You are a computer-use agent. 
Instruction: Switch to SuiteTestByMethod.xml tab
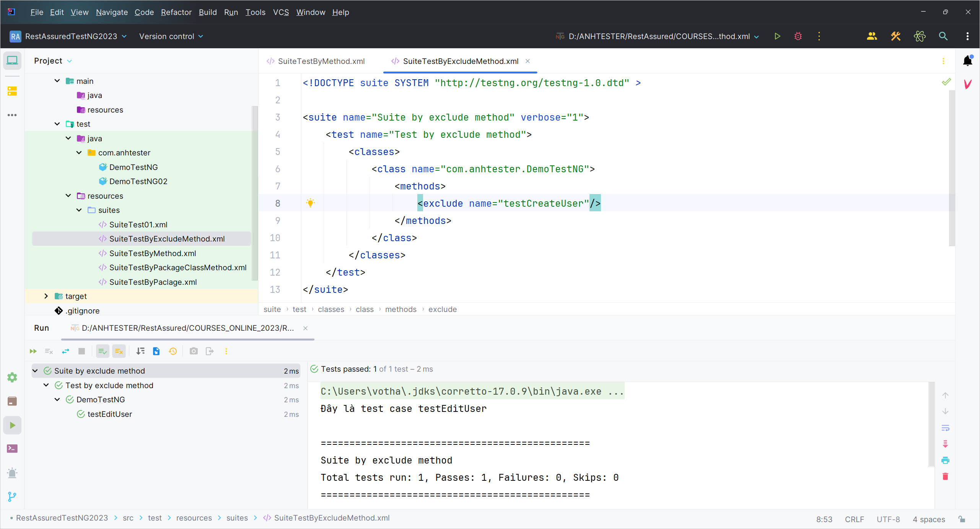tap(316, 61)
